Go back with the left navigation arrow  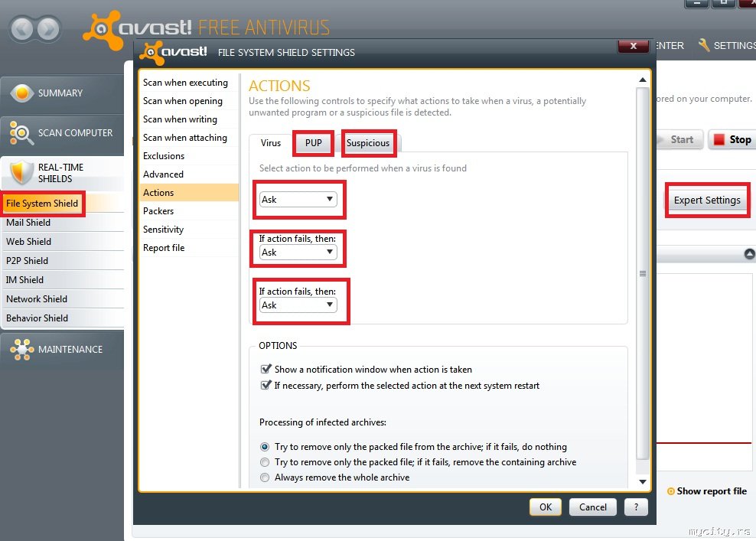coord(22,29)
